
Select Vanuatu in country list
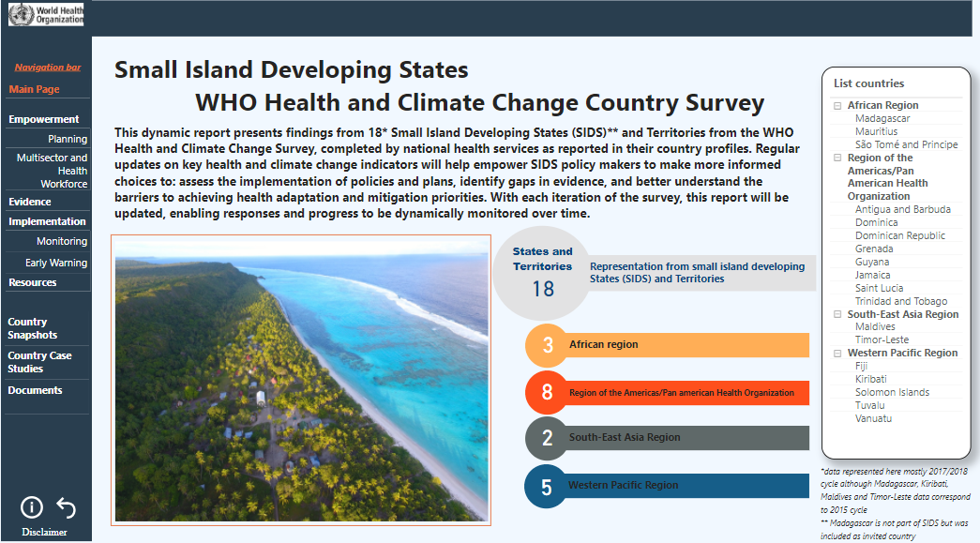click(x=873, y=418)
